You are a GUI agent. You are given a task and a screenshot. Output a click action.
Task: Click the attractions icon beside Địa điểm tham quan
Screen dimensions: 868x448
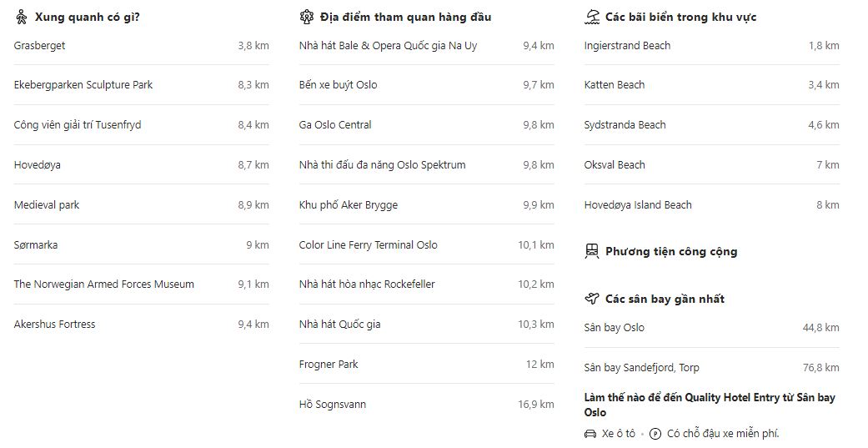coord(306,18)
